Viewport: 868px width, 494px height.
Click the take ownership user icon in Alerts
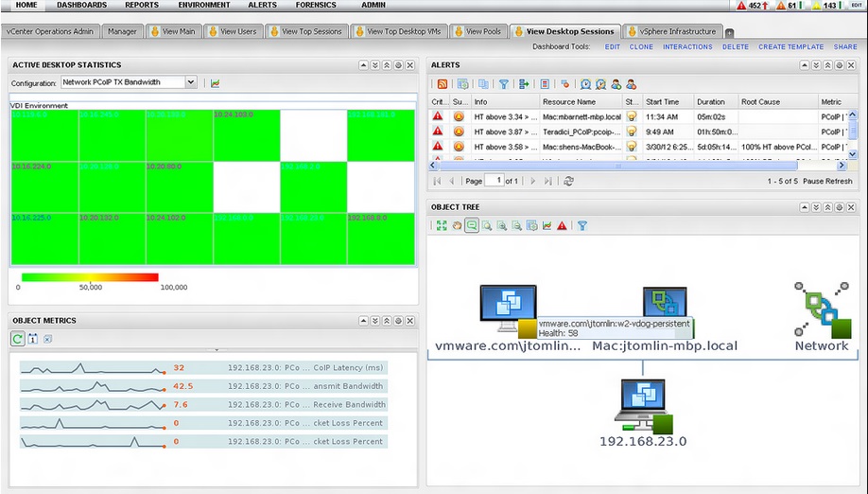click(x=616, y=84)
